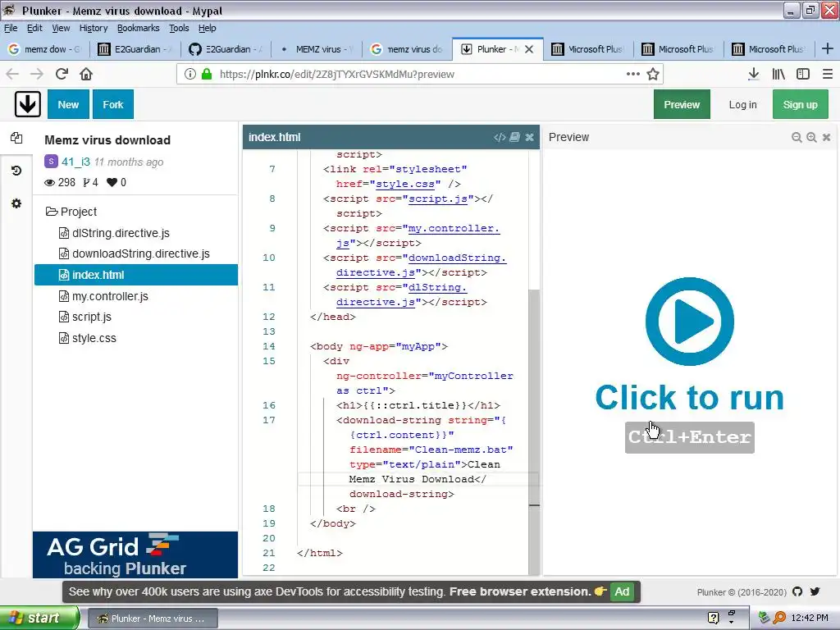Zoom in the preview pane
This screenshot has width=840, height=630.
coord(811,138)
